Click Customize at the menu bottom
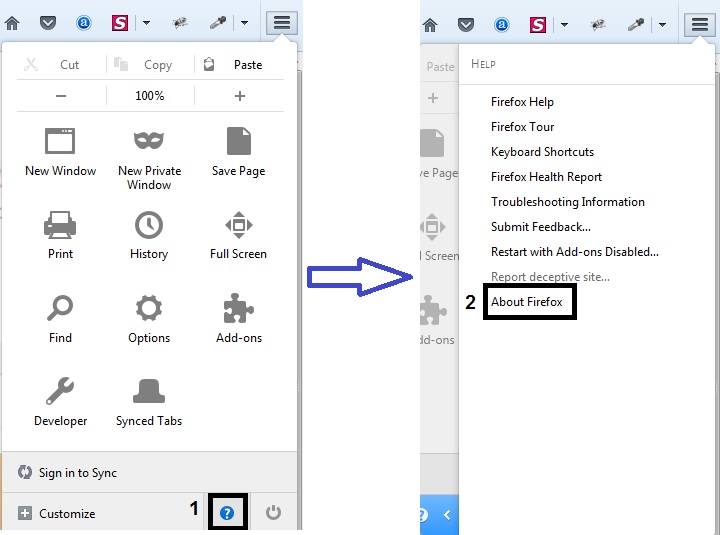Image resolution: width=720 pixels, height=535 pixels. tap(57, 513)
